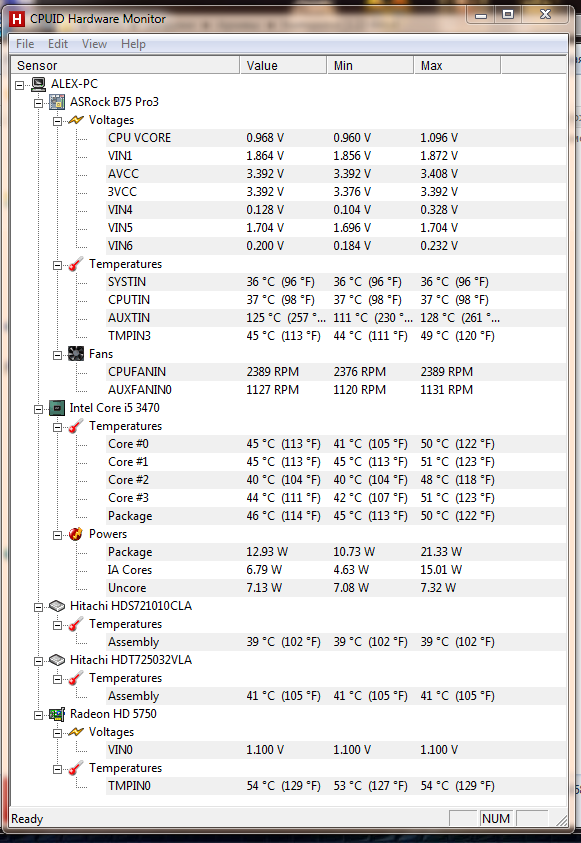Maximize the Hardware Monitor window
Screen dimensions: 581x843
click(508, 15)
